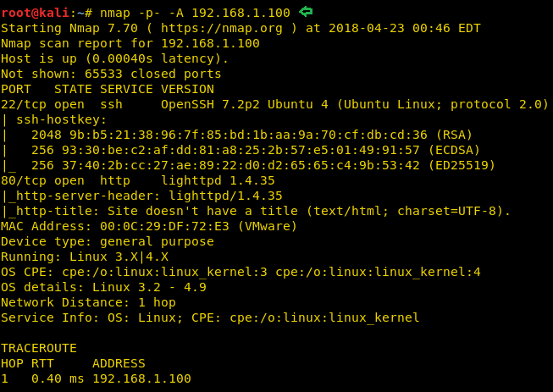Click the https://nmap.org URL in the output
The image size is (553, 392).
pyautogui.click(x=222, y=28)
